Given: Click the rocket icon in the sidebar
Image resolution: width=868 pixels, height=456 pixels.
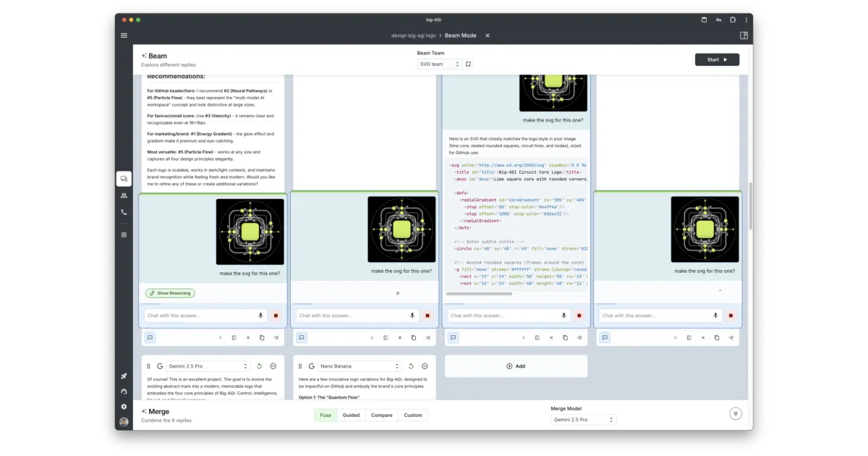Looking at the screenshot, I should pyautogui.click(x=124, y=376).
